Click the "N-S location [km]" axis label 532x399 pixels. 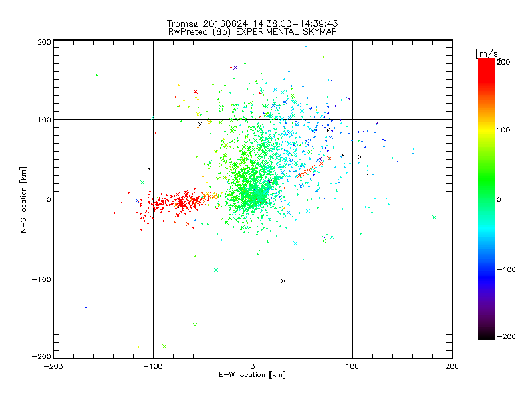point(23,199)
